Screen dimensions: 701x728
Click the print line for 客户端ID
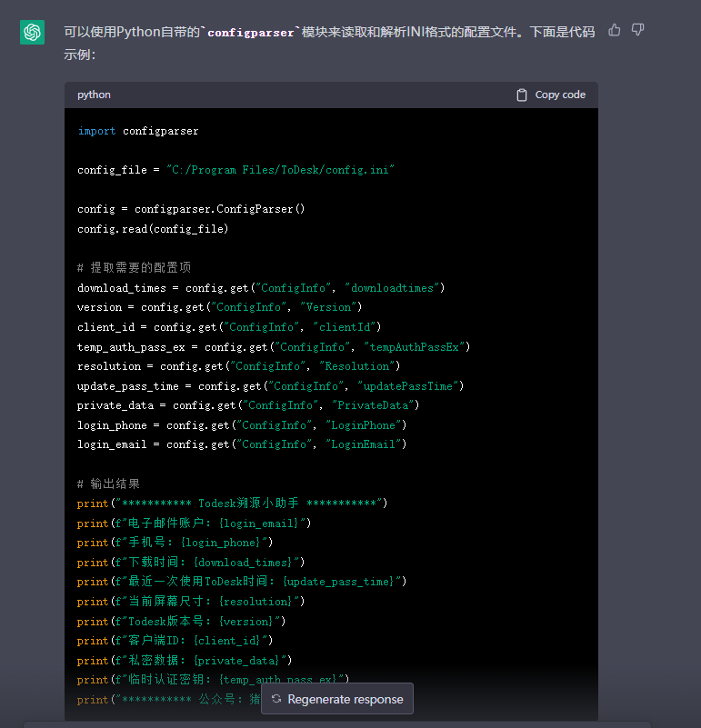coord(175,640)
